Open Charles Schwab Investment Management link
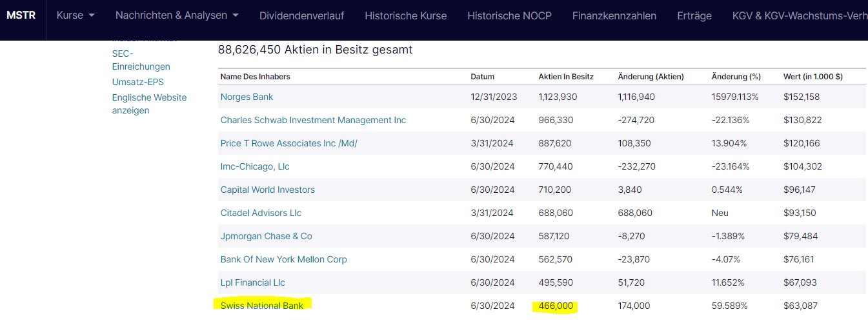The image size is (868, 325). [x=313, y=120]
